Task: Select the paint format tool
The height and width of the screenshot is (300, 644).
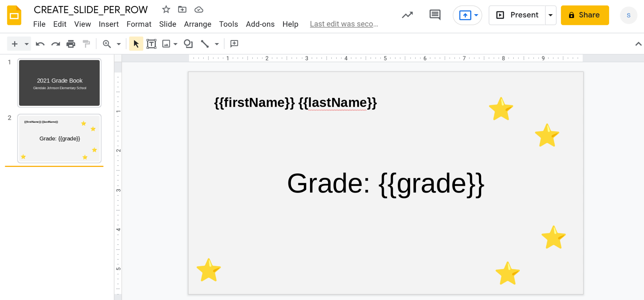Action: coord(86,44)
